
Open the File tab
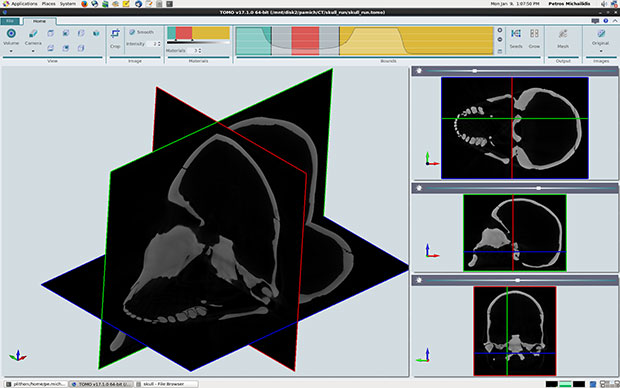[10, 21]
